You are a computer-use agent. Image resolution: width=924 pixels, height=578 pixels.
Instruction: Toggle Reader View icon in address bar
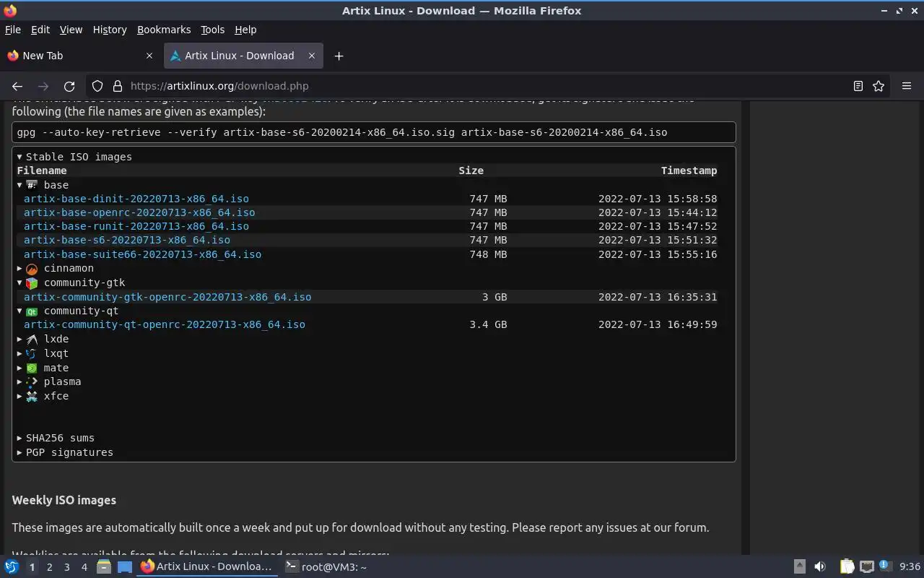(x=858, y=86)
